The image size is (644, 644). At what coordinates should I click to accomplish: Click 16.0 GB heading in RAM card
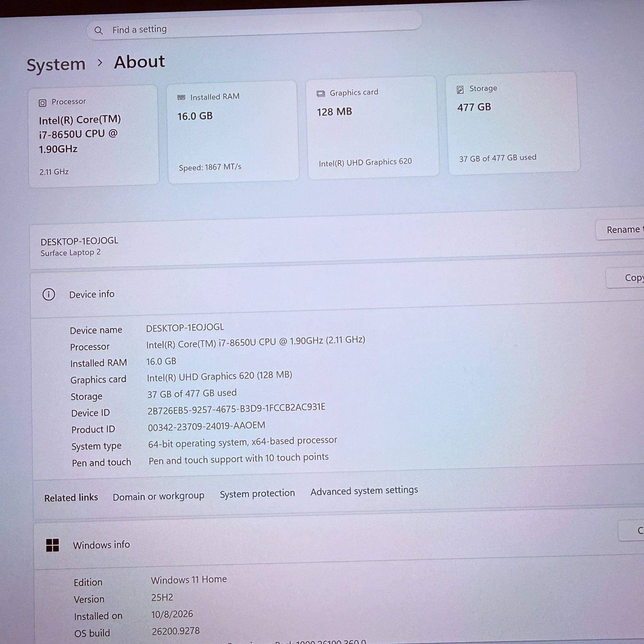click(x=195, y=116)
